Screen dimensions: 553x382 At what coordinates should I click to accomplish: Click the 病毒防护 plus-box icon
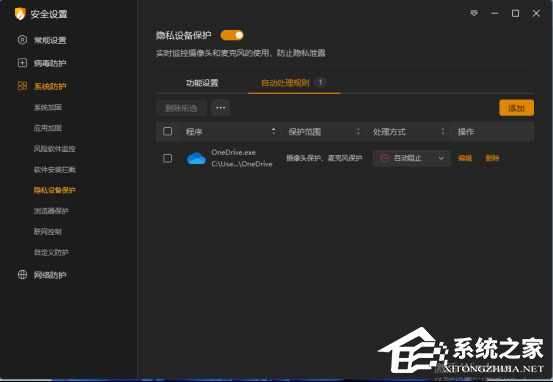(x=22, y=63)
